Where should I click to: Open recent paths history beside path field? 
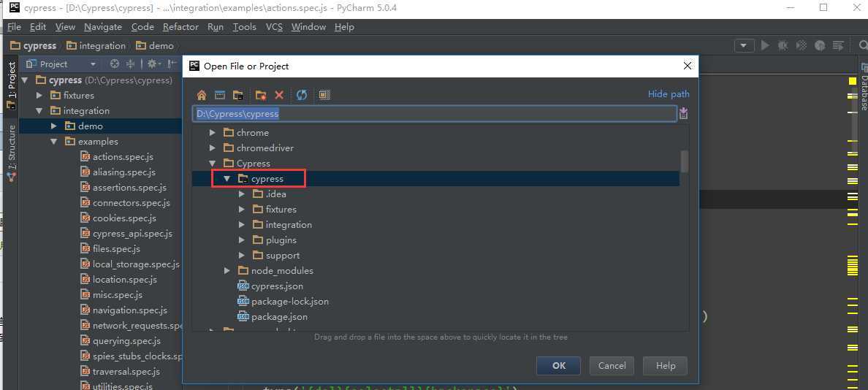coord(684,113)
